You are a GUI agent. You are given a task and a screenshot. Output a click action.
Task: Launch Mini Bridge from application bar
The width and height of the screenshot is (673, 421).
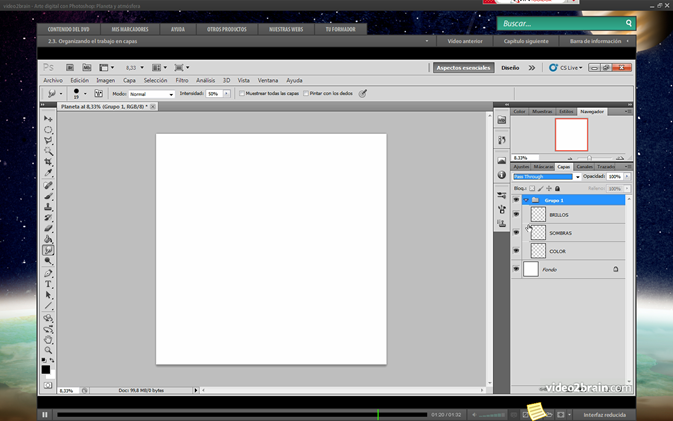click(x=87, y=67)
